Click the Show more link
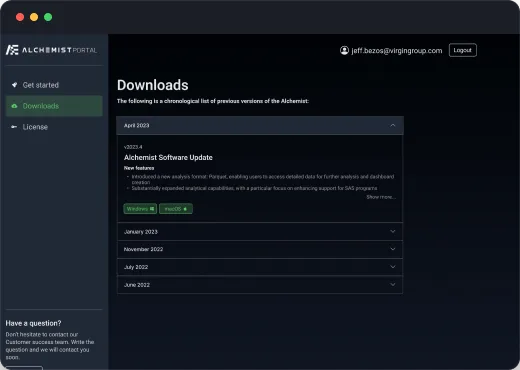This screenshot has height=370, width=520. 381,197
